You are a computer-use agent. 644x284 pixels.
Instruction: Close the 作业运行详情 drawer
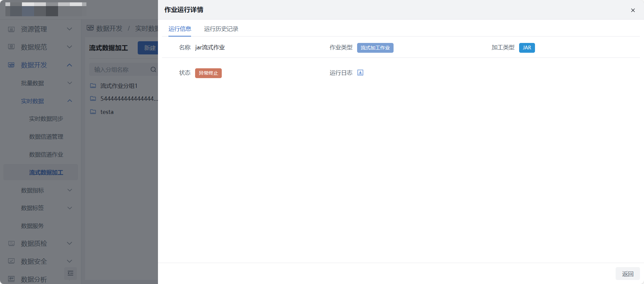coord(633,10)
